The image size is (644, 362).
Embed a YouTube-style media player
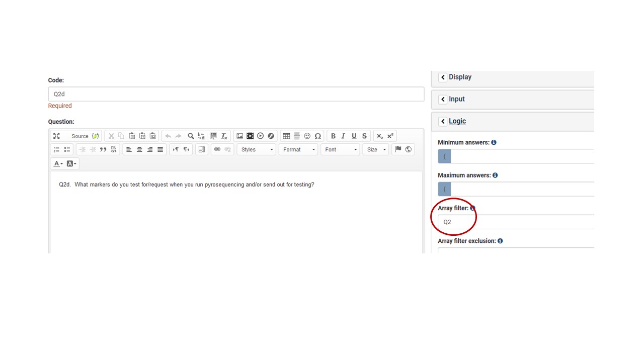261,136
